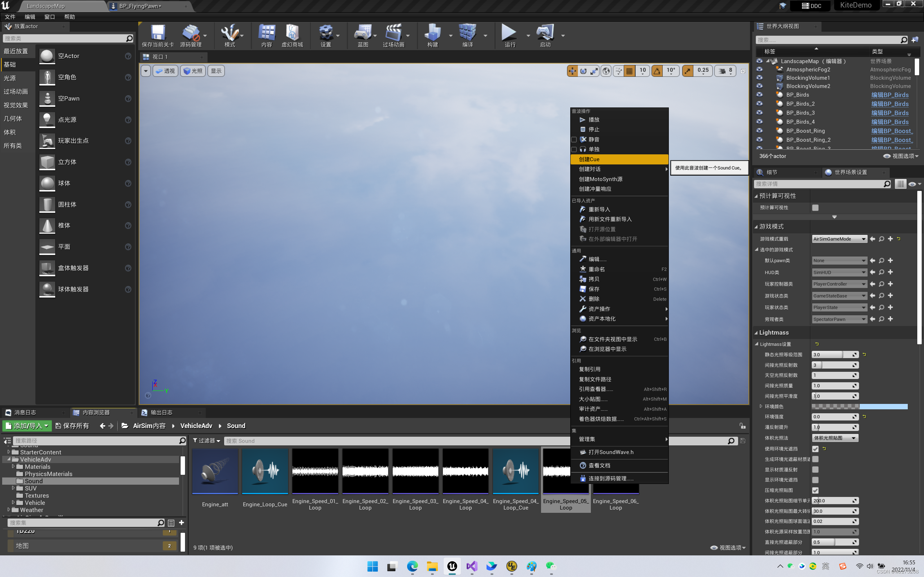Expand VehicleAdv tree item in content browser
Screen dimensions: 924x577
9,459
